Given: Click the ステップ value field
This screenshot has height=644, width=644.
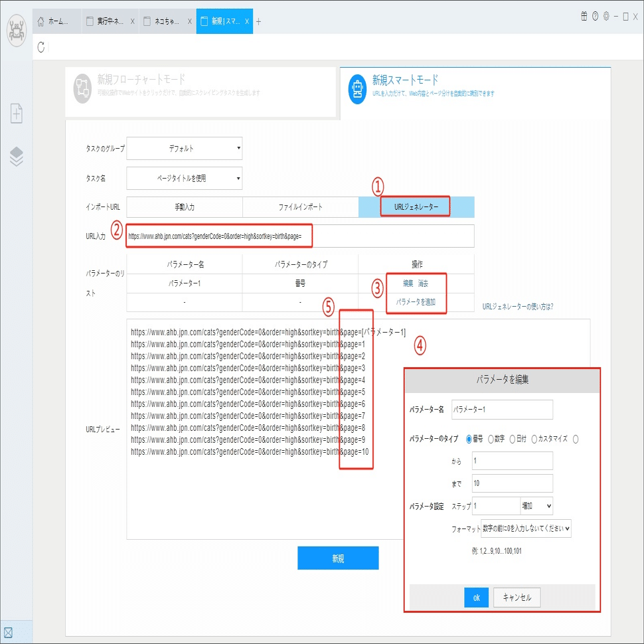Looking at the screenshot, I should tap(496, 506).
